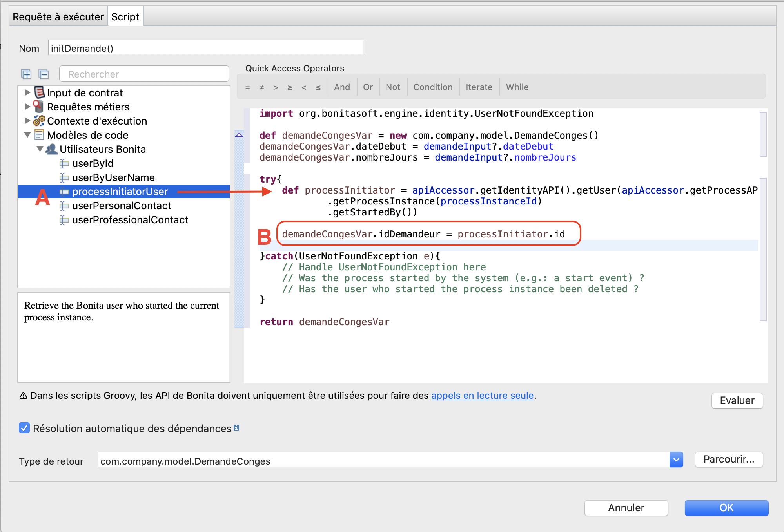Viewport: 784px width, 532px height.
Task: Insert the Or operator
Action: tap(368, 87)
